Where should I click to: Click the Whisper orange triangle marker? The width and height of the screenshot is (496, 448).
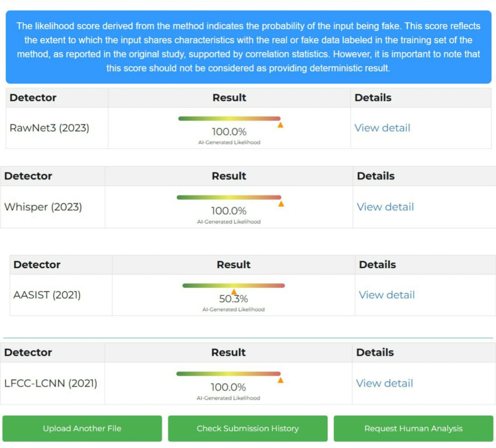click(x=281, y=204)
